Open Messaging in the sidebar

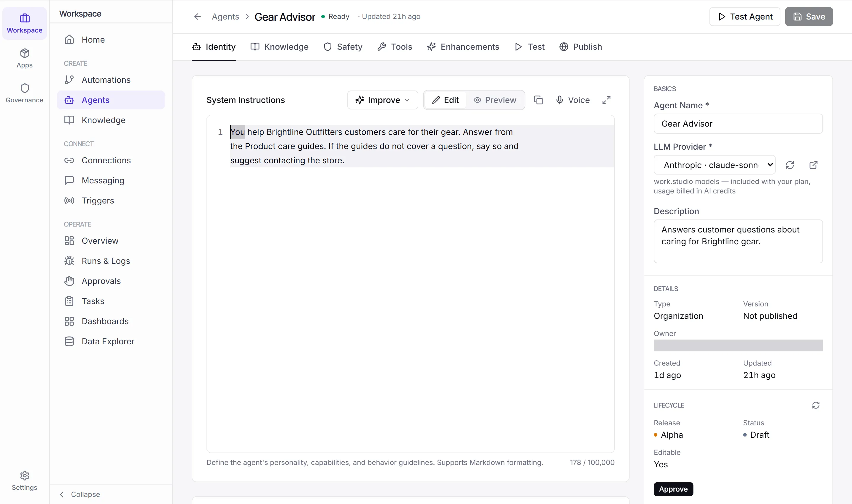pos(111,180)
